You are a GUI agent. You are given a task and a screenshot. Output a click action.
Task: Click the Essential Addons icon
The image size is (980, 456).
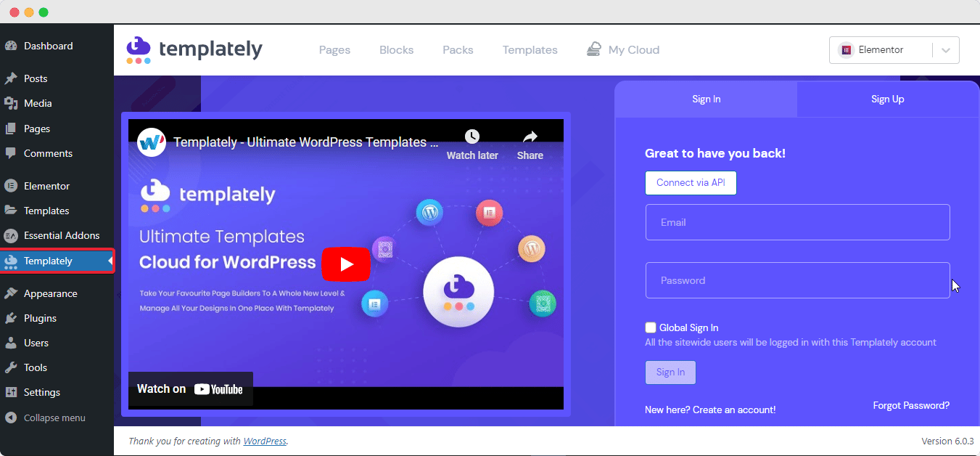[11, 235]
